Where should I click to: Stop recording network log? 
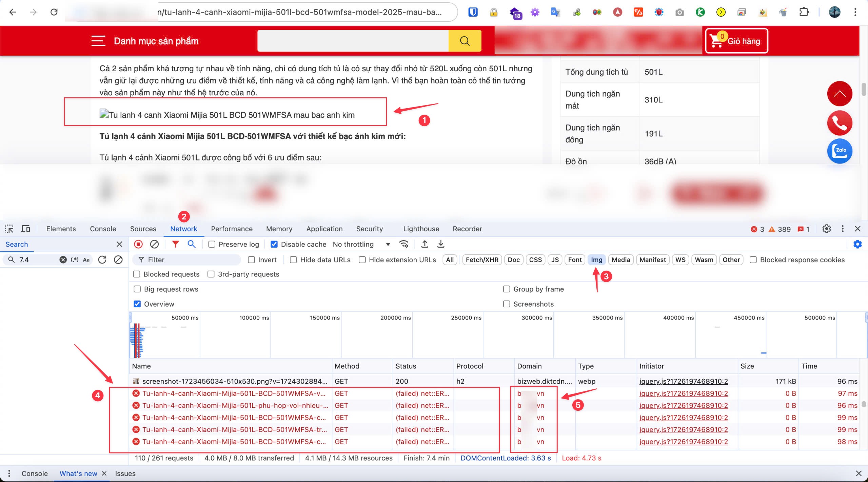(x=138, y=244)
